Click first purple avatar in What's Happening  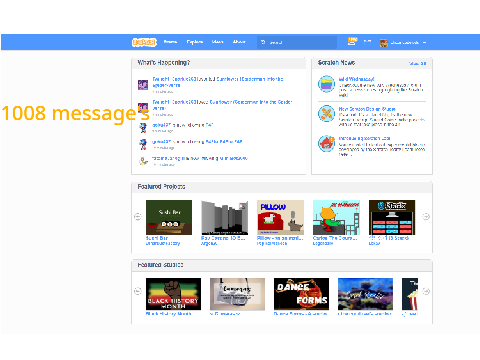pos(143,85)
